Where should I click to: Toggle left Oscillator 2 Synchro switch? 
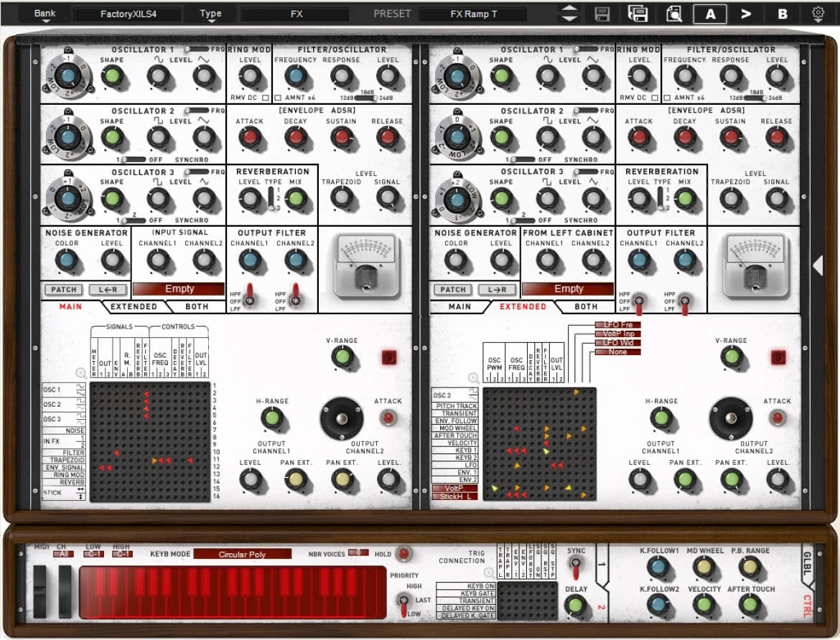coord(134,159)
